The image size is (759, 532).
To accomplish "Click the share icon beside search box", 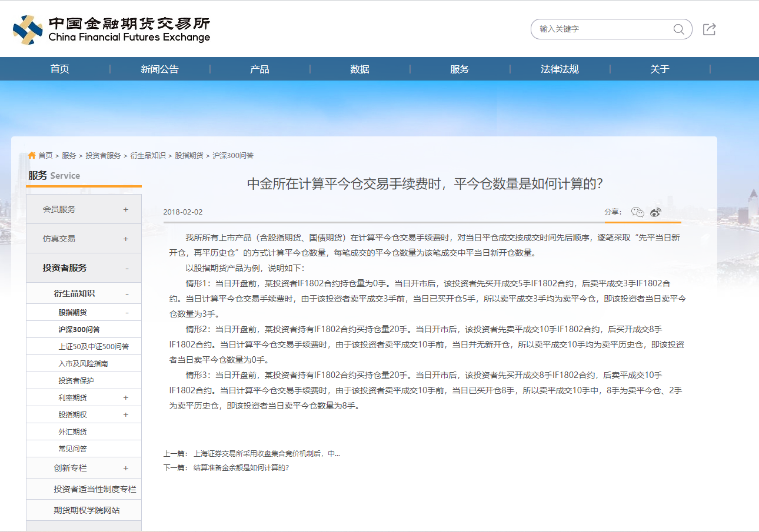I will click(x=710, y=29).
